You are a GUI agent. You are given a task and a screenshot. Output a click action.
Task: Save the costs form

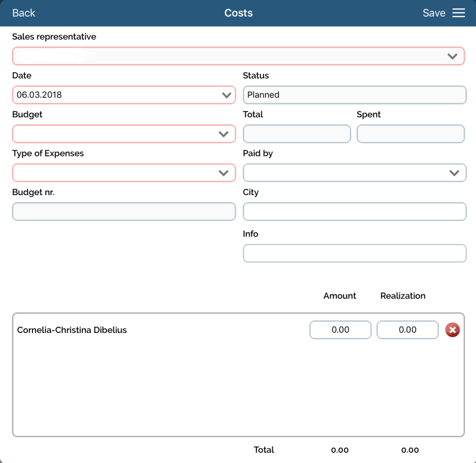434,13
